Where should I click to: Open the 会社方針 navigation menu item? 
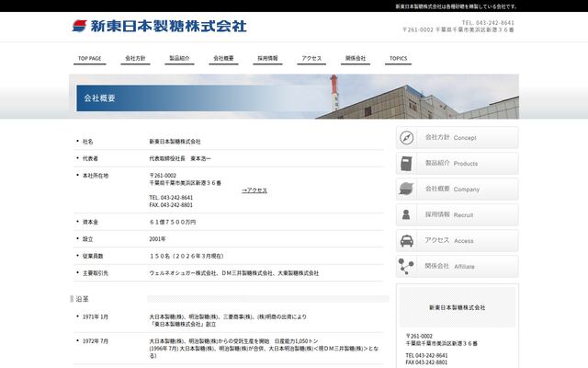pos(135,59)
